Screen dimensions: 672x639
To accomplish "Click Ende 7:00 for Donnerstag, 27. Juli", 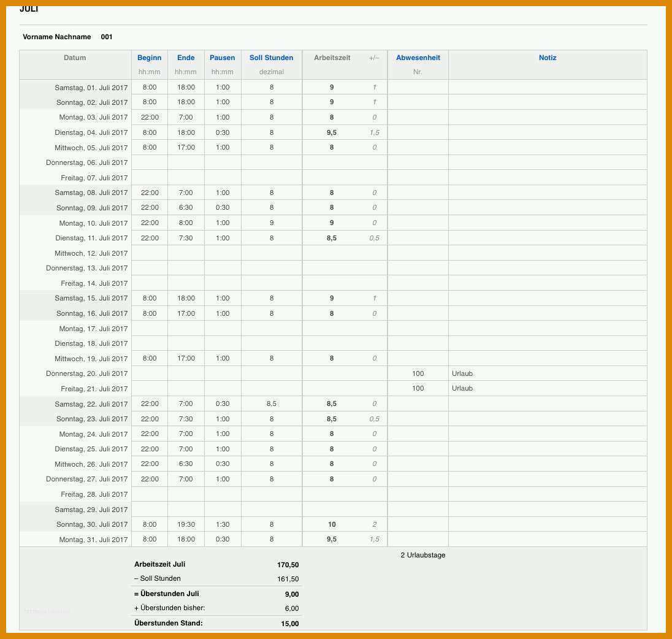I will click(186, 479).
